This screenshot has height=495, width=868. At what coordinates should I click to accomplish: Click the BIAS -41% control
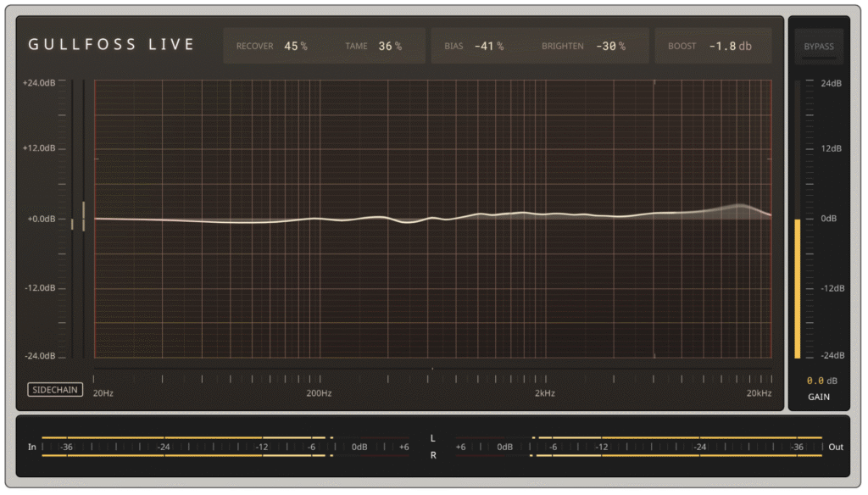pos(488,46)
